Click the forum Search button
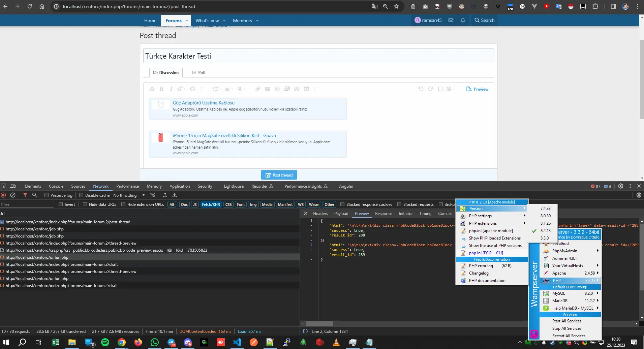644x349 pixels. (x=485, y=20)
